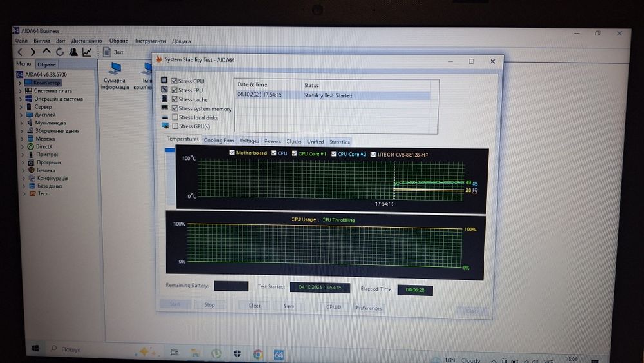The height and width of the screenshot is (363, 644).
Task: Click the Stress cache chip icon
Action: click(164, 98)
